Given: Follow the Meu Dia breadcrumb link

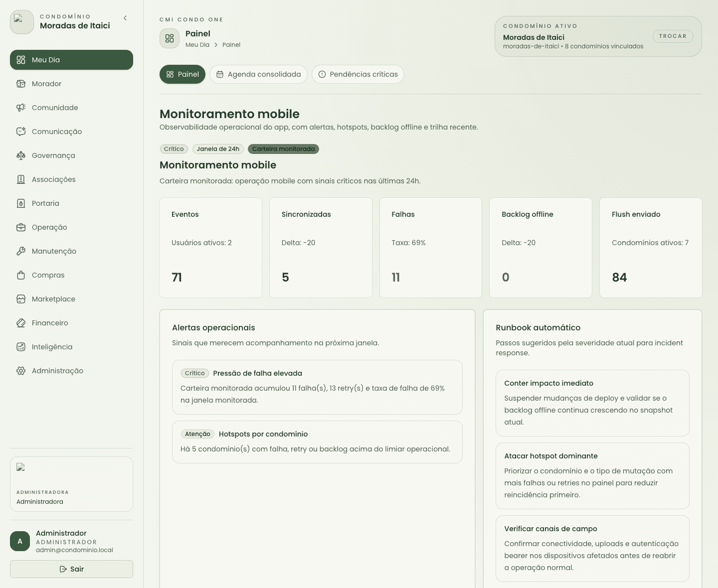Looking at the screenshot, I should [197, 45].
